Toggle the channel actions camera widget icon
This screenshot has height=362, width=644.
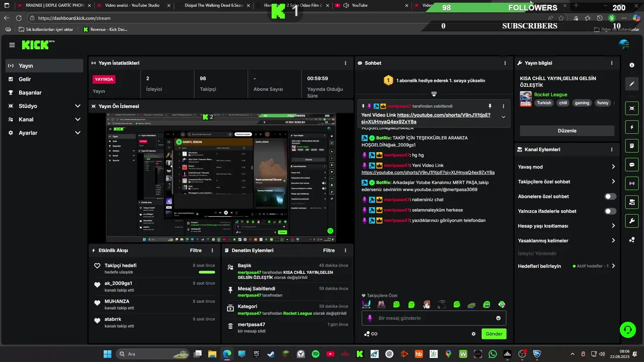click(x=631, y=202)
